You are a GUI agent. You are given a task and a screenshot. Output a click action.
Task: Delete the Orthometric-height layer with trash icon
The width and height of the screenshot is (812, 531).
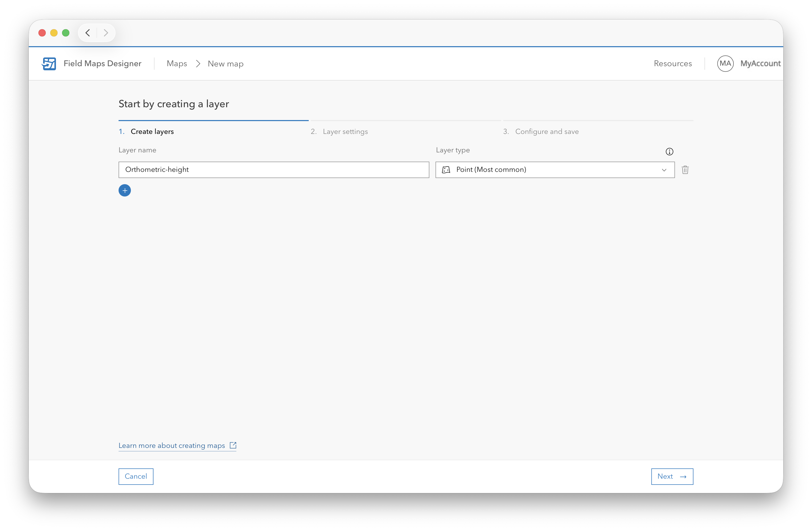pyautogui.click(x=685, y=170)
